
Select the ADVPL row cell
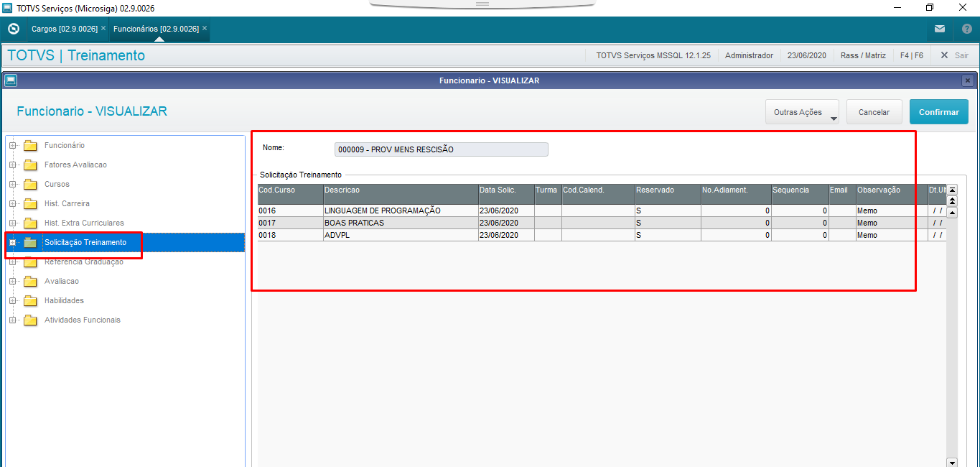click(401, 236)
